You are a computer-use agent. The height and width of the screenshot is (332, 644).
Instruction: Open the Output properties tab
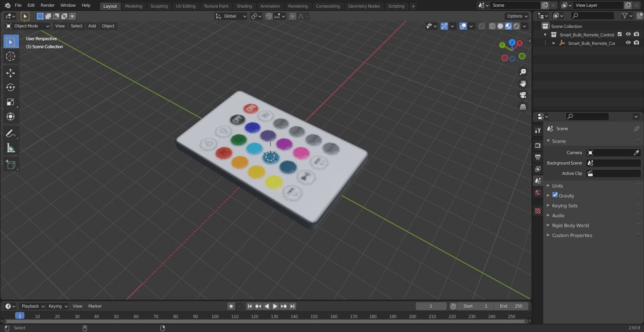[538, 157]
